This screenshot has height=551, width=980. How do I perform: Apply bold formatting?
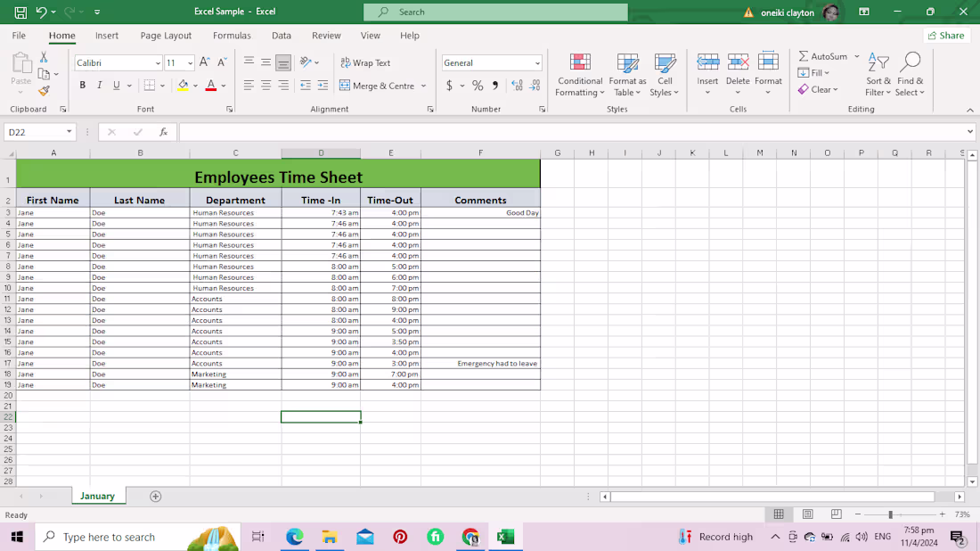click(x=82, y=85)
